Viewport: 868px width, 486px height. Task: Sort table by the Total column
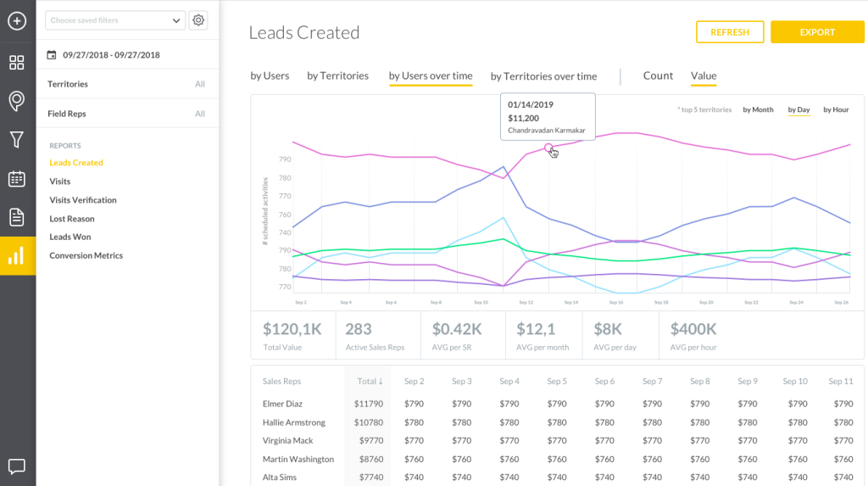pos(370,382)
